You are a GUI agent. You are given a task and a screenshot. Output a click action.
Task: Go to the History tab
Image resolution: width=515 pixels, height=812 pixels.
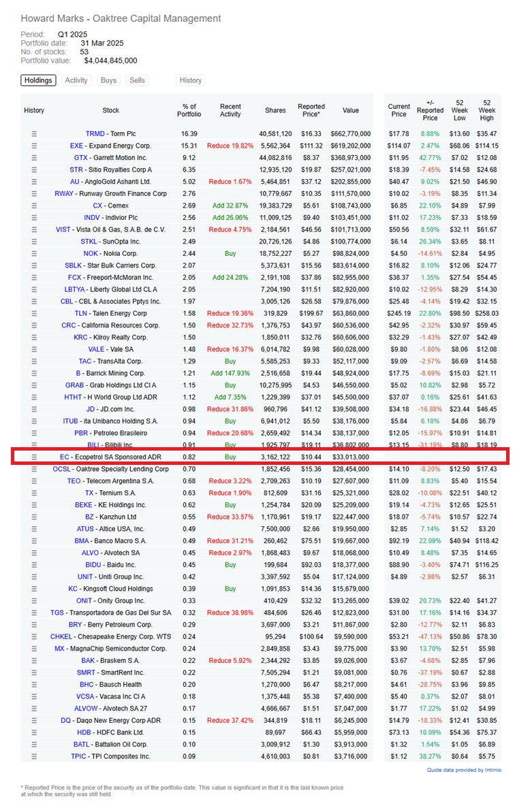coord(191,80)
